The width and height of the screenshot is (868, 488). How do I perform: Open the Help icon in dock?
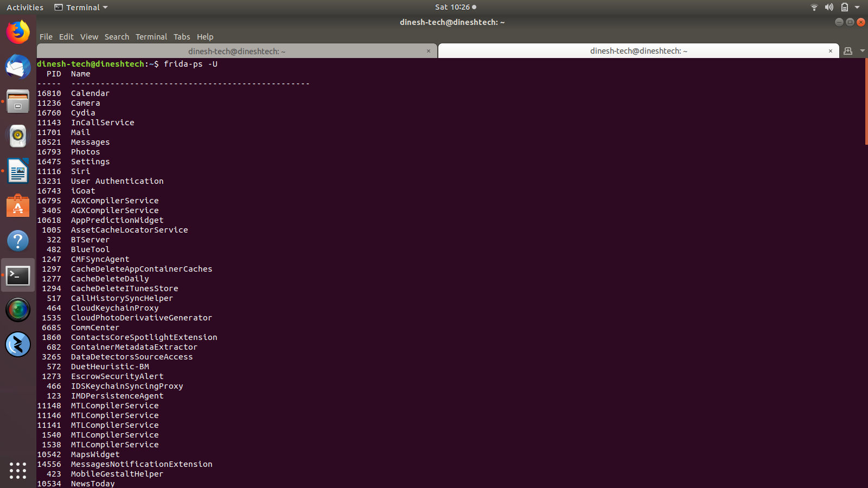(x=18, y=240)
